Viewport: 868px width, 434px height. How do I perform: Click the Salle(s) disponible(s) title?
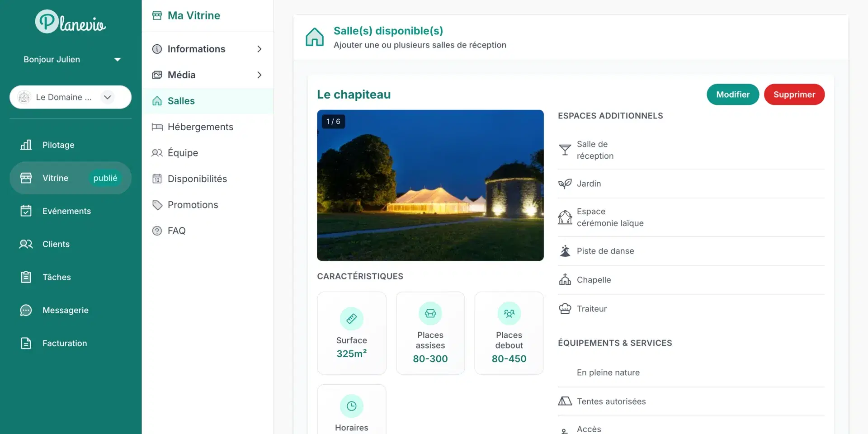pyautogui.click(x=388, y=31)
